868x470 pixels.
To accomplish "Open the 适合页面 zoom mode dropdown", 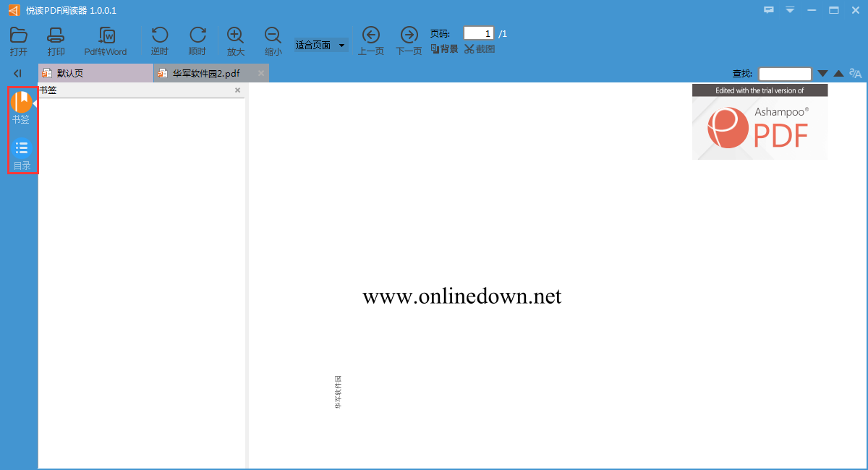I will [x=320, y=46].
